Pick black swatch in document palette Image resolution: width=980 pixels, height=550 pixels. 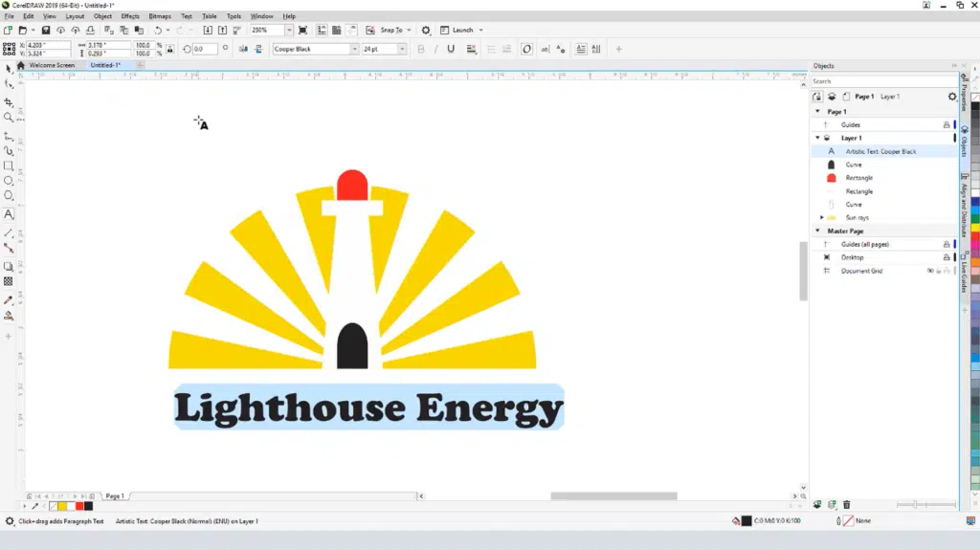pos(88,506)
